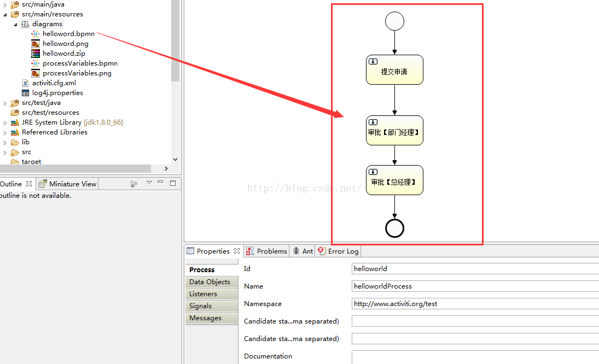Expand the lib folder
The image size is (599, 364).
[x=5, y=143]
